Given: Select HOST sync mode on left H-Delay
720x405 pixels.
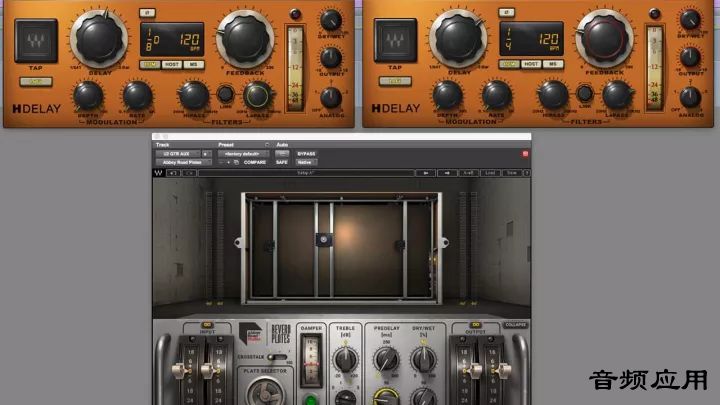Looking at the screenshot, I should (172, 65).
